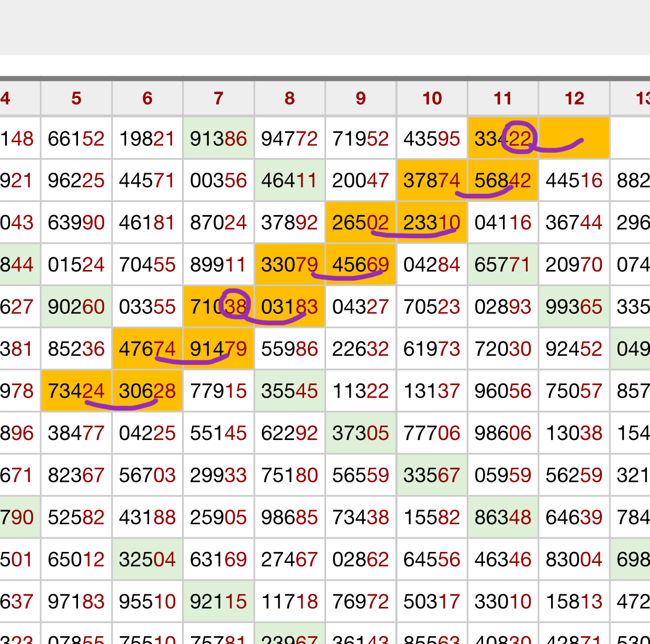Select the highlighted cell 26502
This screenshot has height=644, width=650.
click(361, 223)
